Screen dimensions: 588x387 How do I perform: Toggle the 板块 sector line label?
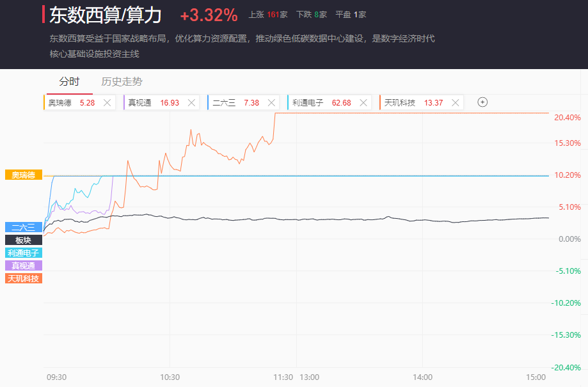click(x=24, y=240)
